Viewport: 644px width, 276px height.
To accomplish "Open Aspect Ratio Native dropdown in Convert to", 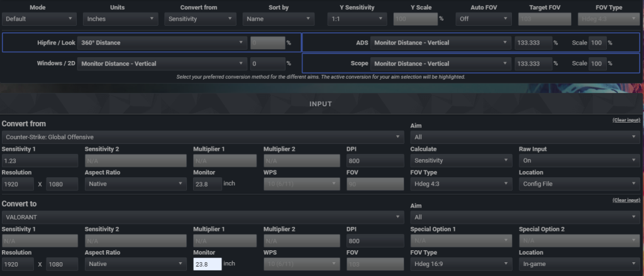I will (x=136, y=264).
